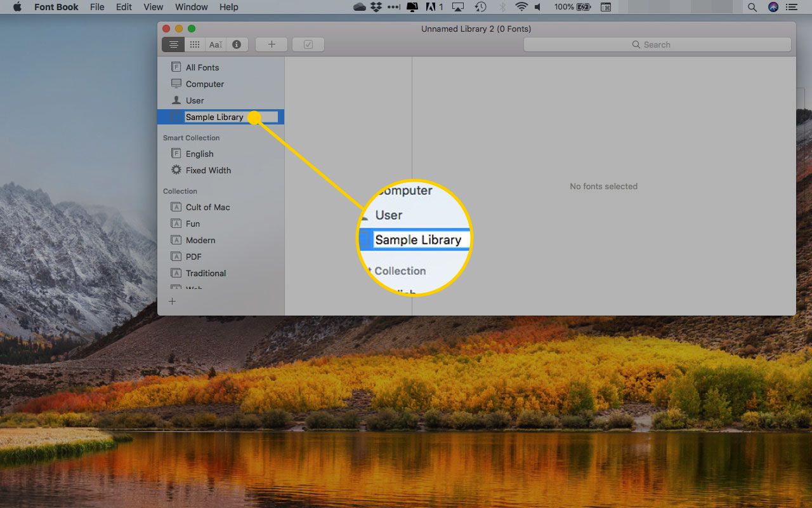Click the Bluetooth menu bar icon
Screen dimensions: 812x508
tap(502, 7)
